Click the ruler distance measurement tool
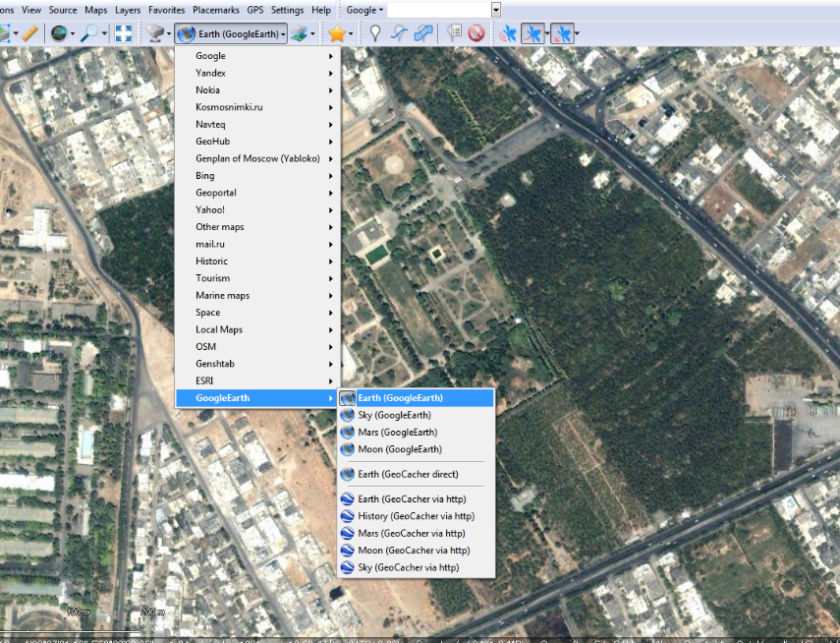This screenshot has width=840, height=643. point(29,33)
